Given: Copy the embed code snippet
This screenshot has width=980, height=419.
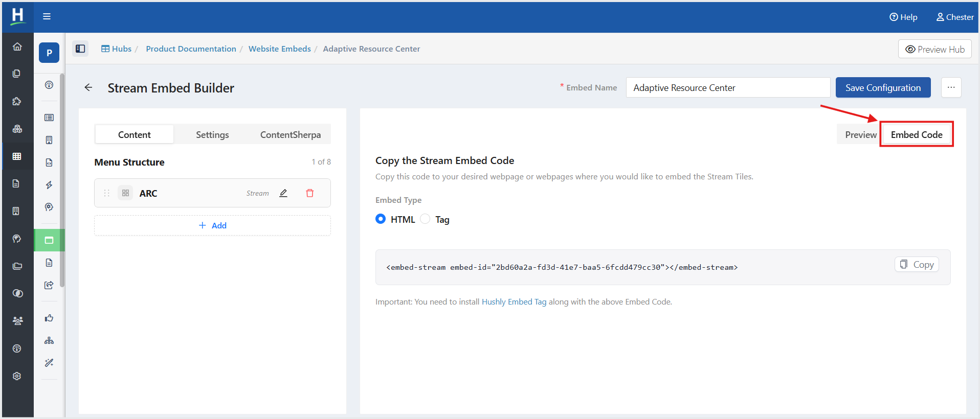Looking at the screenshot, I should point(917,264).
